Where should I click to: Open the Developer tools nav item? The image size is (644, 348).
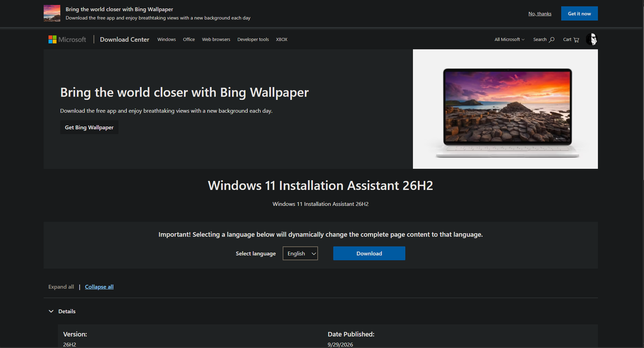(253, 39)
